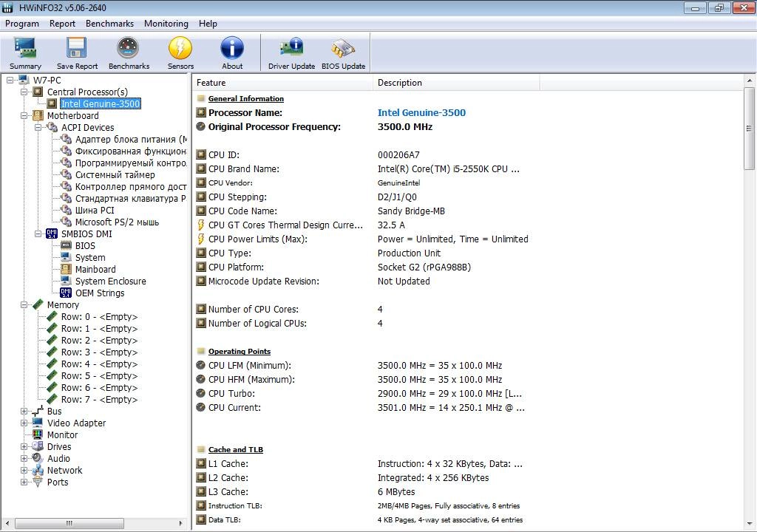Select the Monitor tree icon
The width and height of the screenshot is (757, 532).
point(38,434)
